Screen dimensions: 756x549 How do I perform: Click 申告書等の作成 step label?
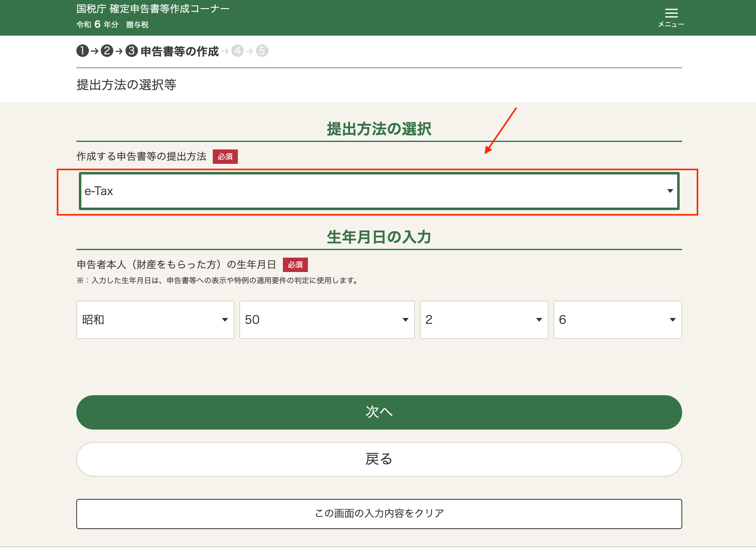(x=180, y=51)
